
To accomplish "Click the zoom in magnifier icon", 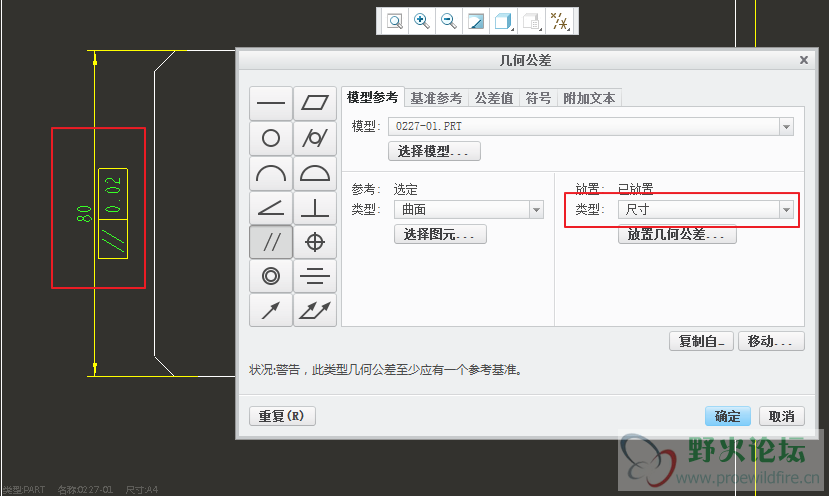I will [421, 21].
